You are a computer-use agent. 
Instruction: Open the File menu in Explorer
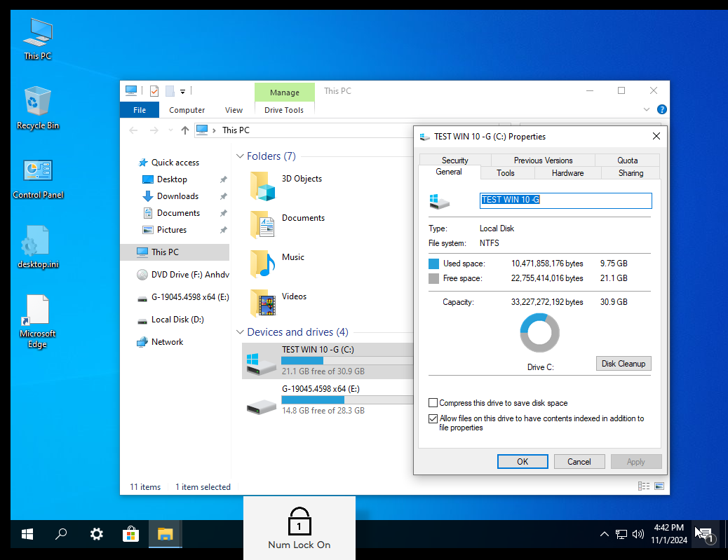[x=140, y=110]
